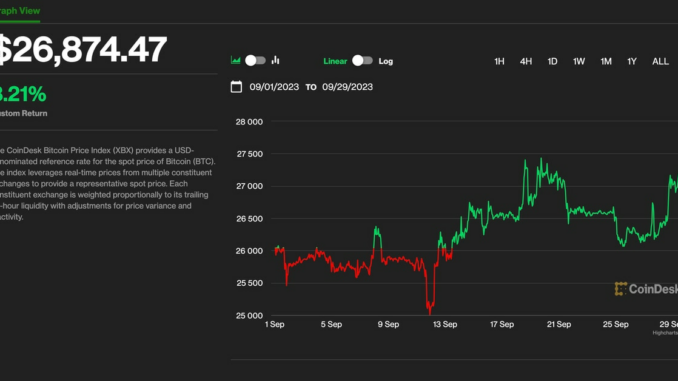Click the $26,874.47 price value
The image size is (678, 381).
[82, 49]
